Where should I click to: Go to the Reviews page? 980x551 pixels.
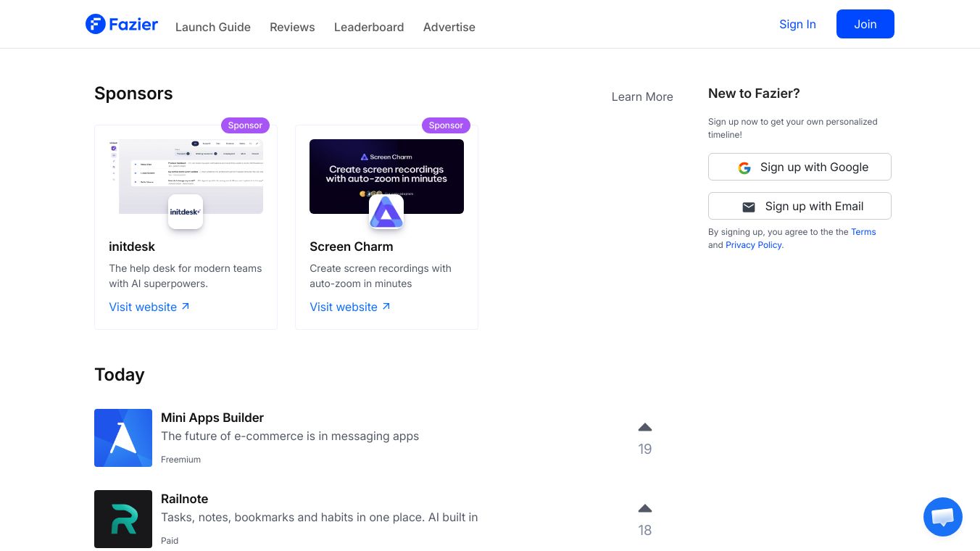click(292, 27)
